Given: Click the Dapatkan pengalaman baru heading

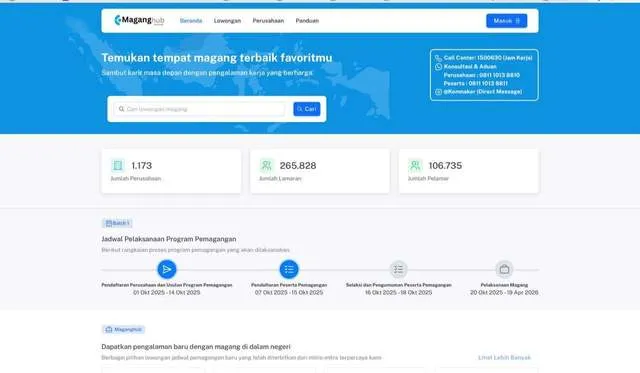Looking at the screenshot, I should pyautogui.click(x=196, y=347).
